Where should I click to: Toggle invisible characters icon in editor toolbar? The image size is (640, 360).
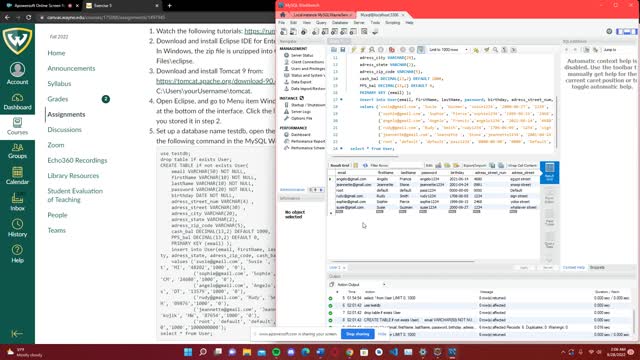pos(504,50)
